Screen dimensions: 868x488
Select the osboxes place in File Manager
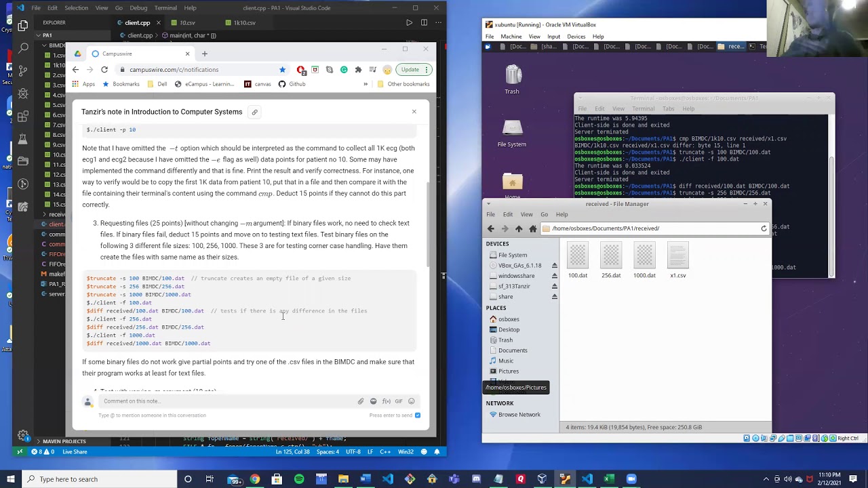509,319
